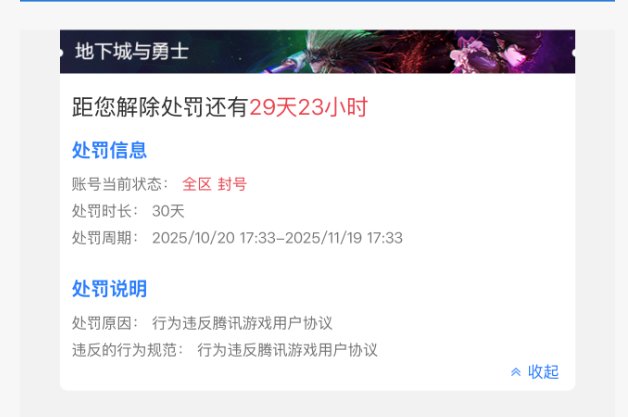Click the red 封号 status text
The height and width of the screenshot is (417, 628).
pyautogui.click(x=232, y=184)
